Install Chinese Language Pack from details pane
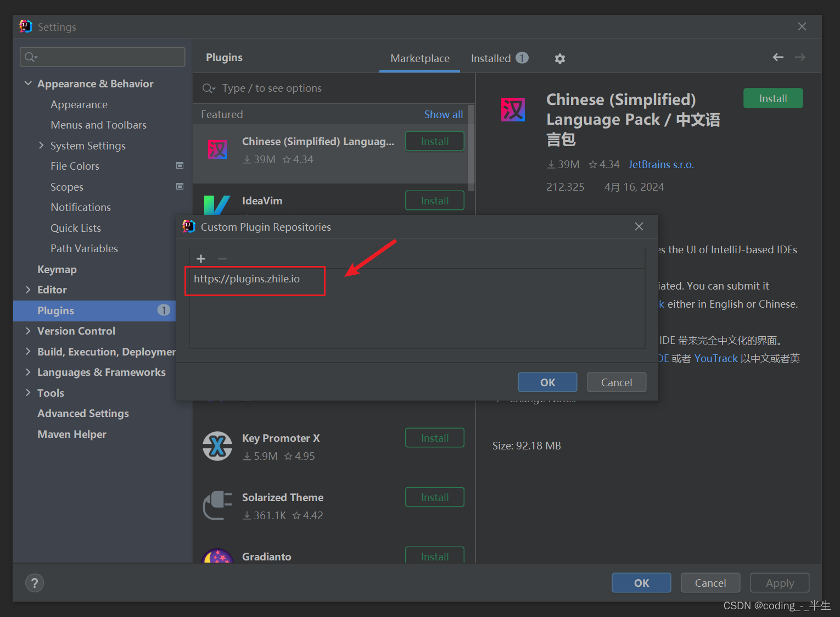This screenshot has height=617, width=840. click(x=773, y=98)
